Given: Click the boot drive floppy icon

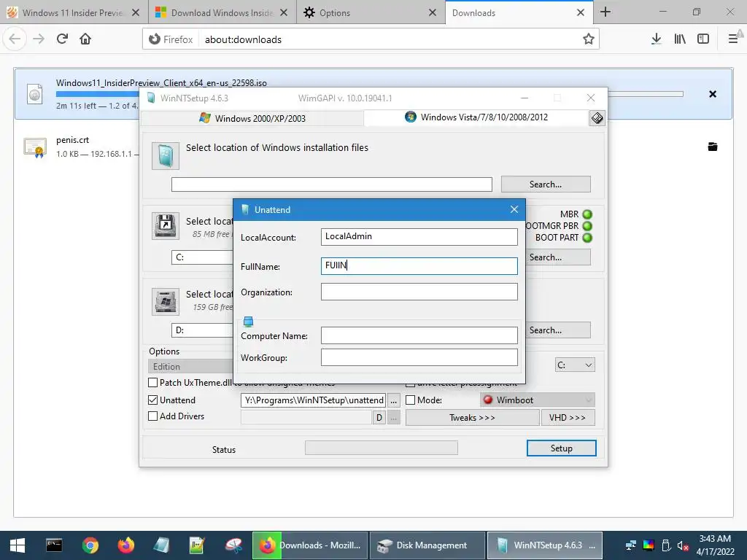Looking at the screenshot, I should click(166, 226).
